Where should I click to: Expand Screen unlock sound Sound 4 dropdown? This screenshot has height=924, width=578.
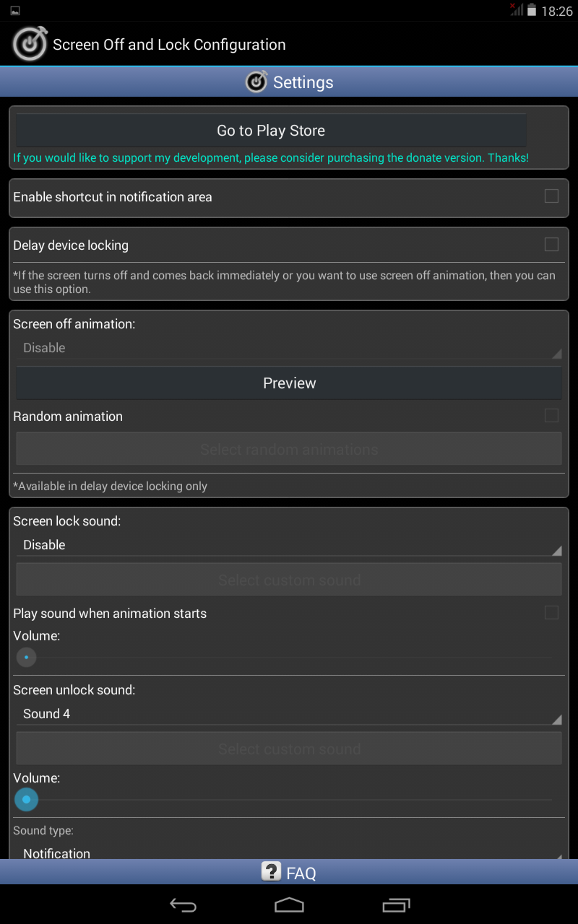click(289, 714)
